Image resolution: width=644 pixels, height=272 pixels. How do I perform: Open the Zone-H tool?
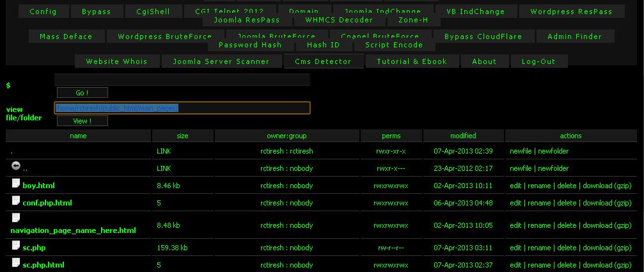click(414, 20)
